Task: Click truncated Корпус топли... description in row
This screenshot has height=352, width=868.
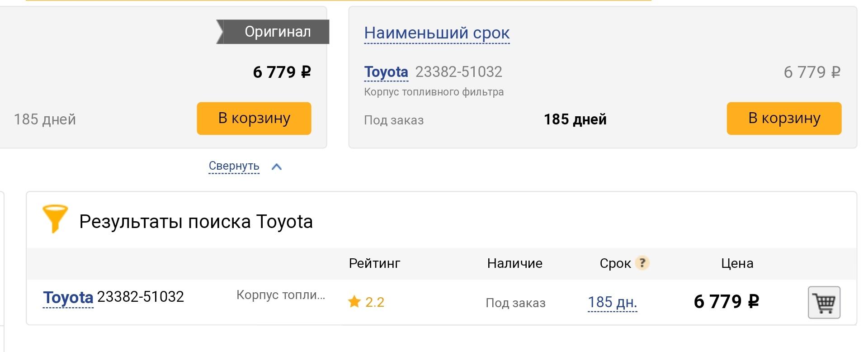Action: pyautogui.click(x=281, y=295)
